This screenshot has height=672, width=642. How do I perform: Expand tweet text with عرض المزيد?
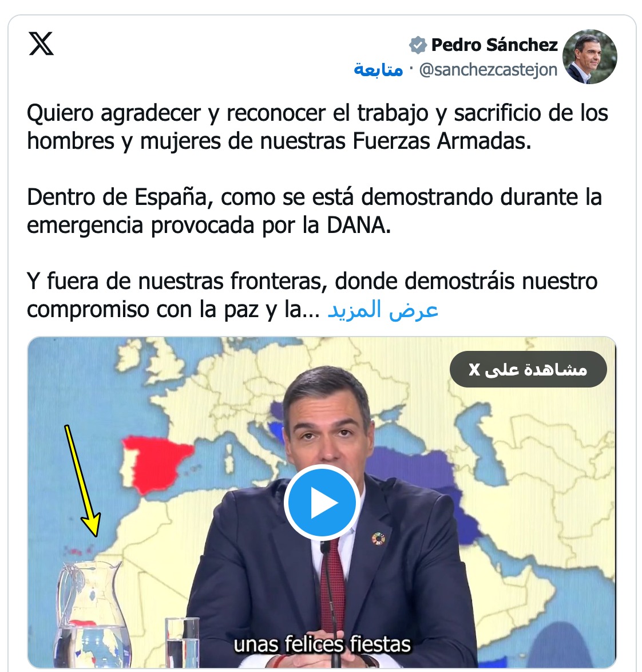(x=382, y=309)
